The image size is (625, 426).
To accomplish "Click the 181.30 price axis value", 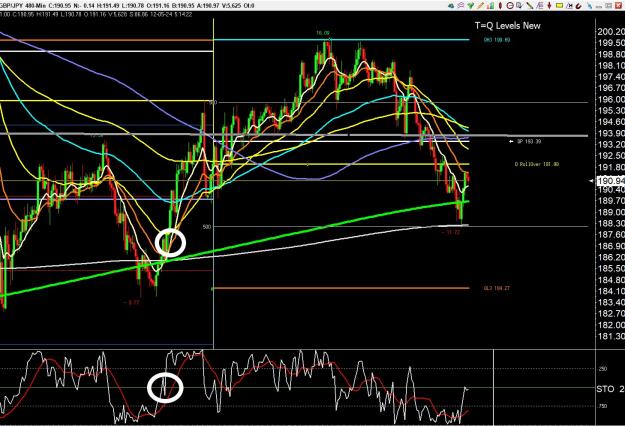I will (x=611, y=336).
